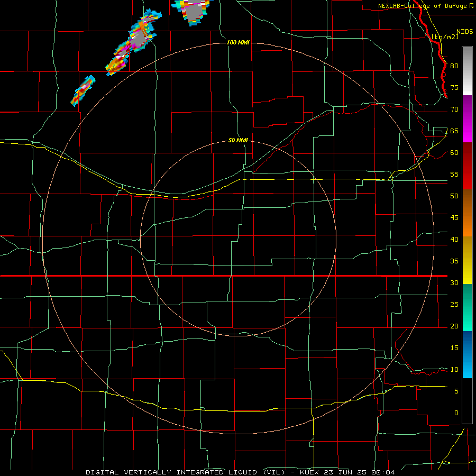The height and width of the screenshot is (476, 476).
Task: Pick the green segment of the color bar
Action: click(x=467, y=307)
